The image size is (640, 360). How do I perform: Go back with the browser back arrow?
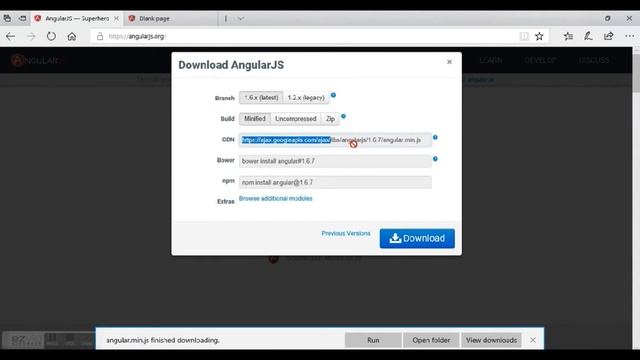[11, 36]
